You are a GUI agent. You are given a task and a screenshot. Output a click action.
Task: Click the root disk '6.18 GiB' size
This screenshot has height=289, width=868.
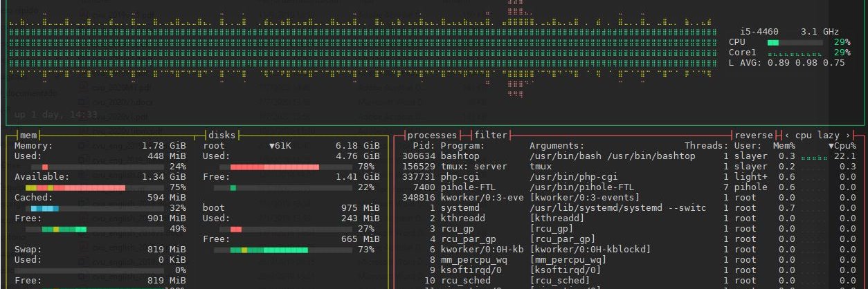tap(358, 146)
